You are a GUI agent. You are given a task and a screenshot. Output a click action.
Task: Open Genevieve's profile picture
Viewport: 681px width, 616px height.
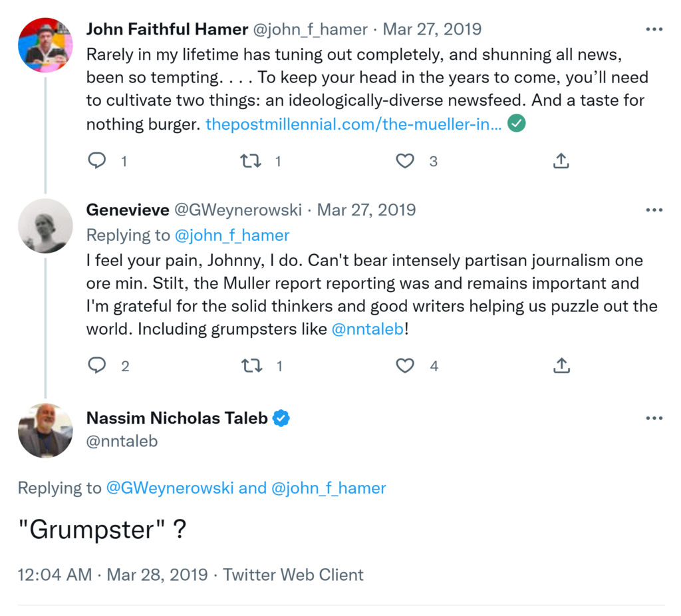(x=45, y=226)
